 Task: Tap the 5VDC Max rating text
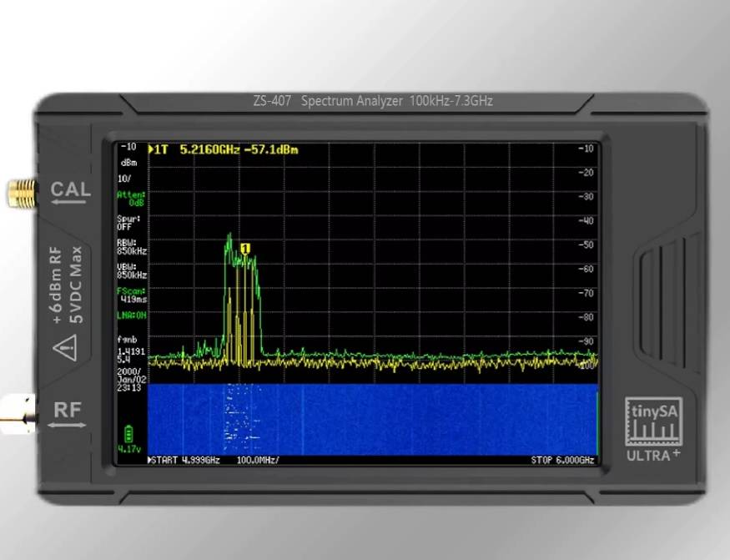point(76,285)
